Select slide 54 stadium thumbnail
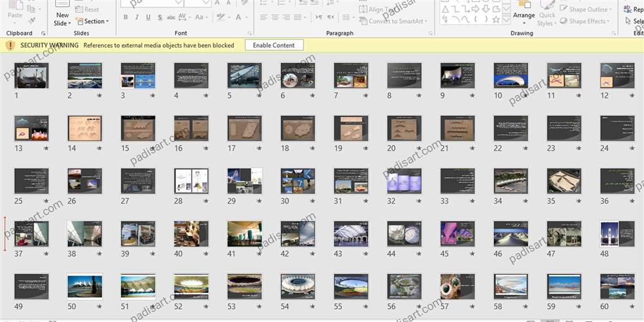The height and width of the screenshot is (322, 644). point(298,287)
